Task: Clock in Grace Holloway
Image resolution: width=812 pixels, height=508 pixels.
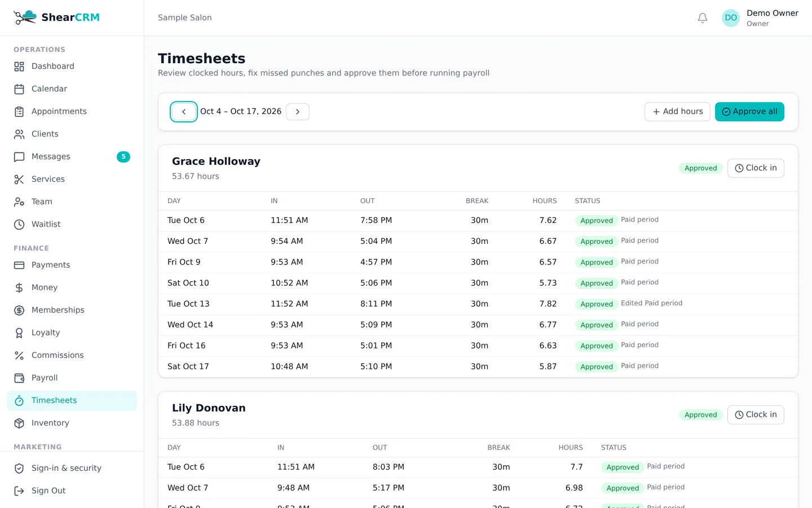Action: tap(756, 168)
